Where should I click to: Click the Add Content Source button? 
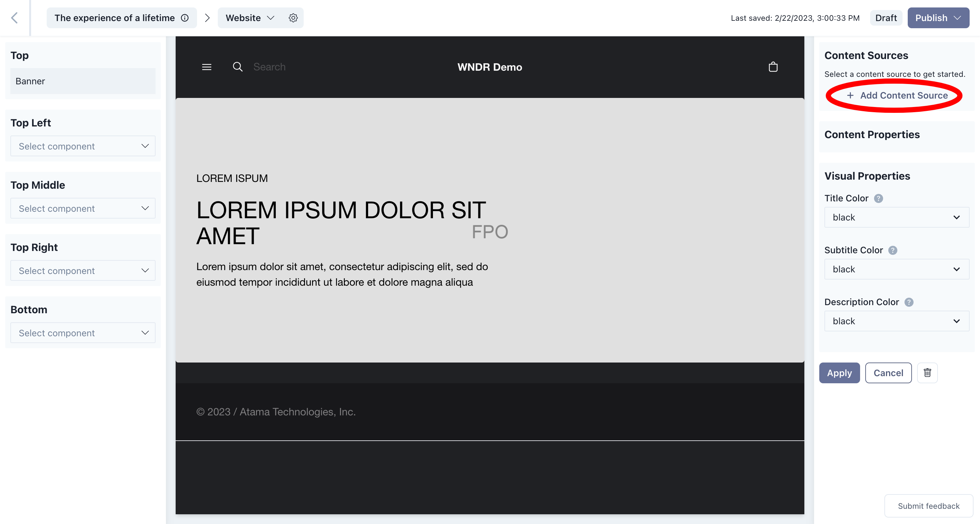pos(898,95)
